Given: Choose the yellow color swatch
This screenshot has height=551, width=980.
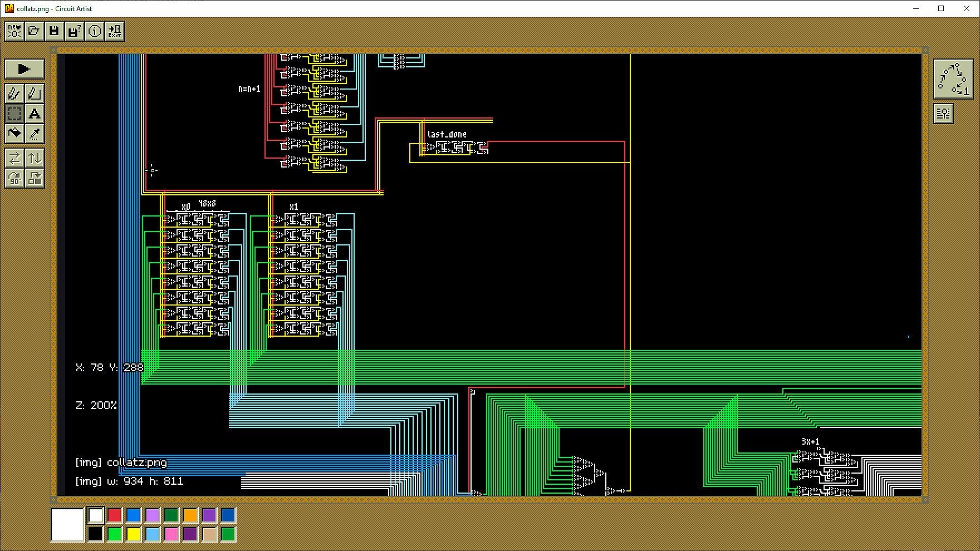Looking at the screenshot, I should pos(134,534).
